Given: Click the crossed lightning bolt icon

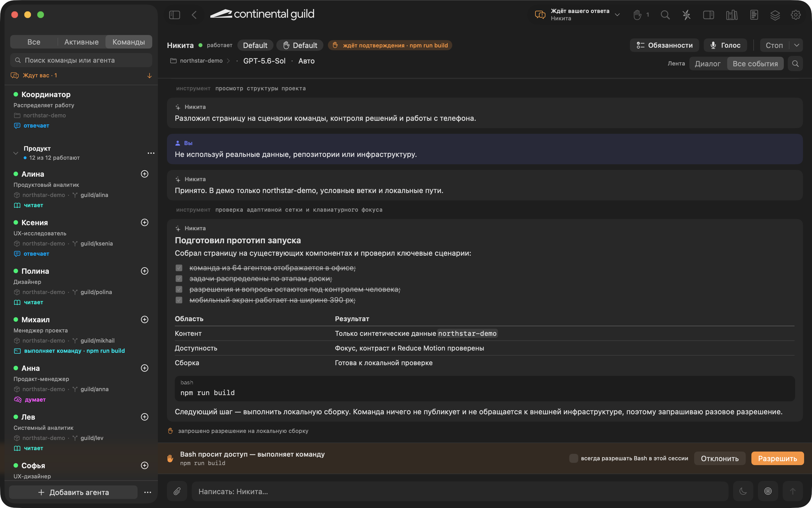Looking at the screenshot, I should 687,15.
